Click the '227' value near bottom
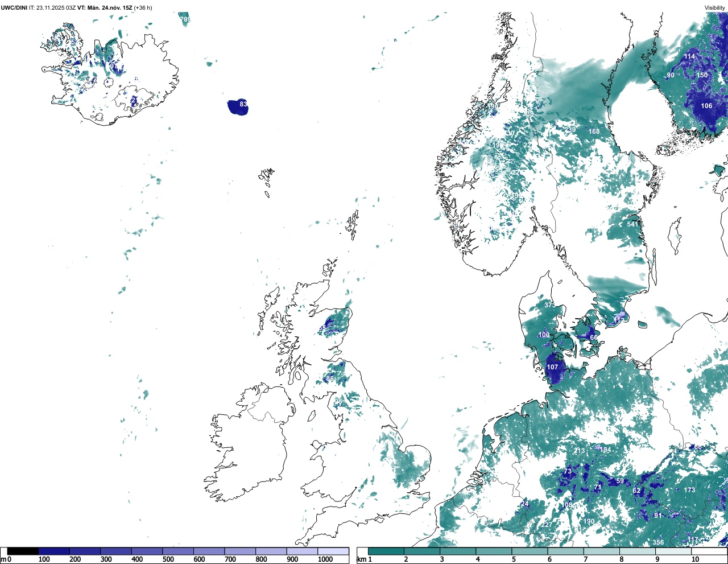Viewport: 728px width, 564px height. click(x=546, y=525)
